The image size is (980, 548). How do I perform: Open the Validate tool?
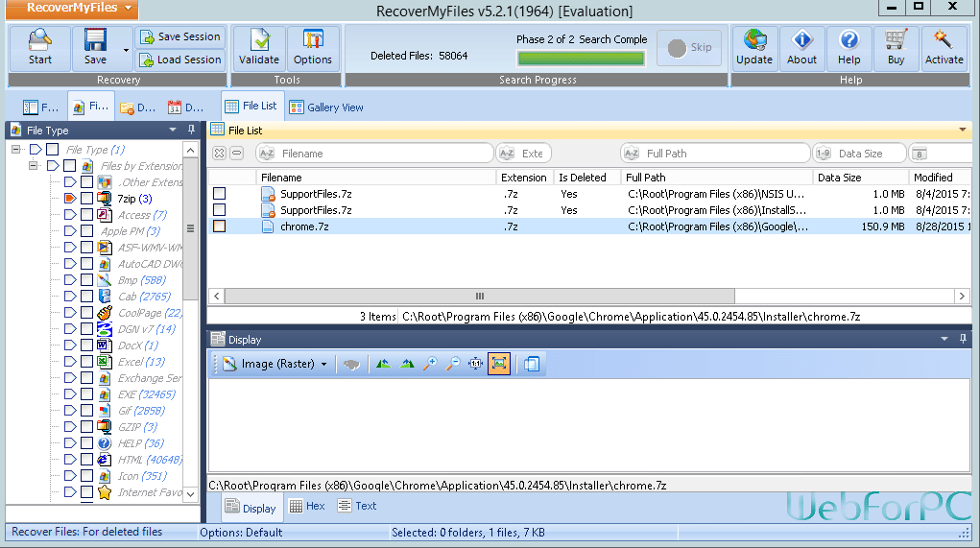pyautogui.click(x=259, y=47)
